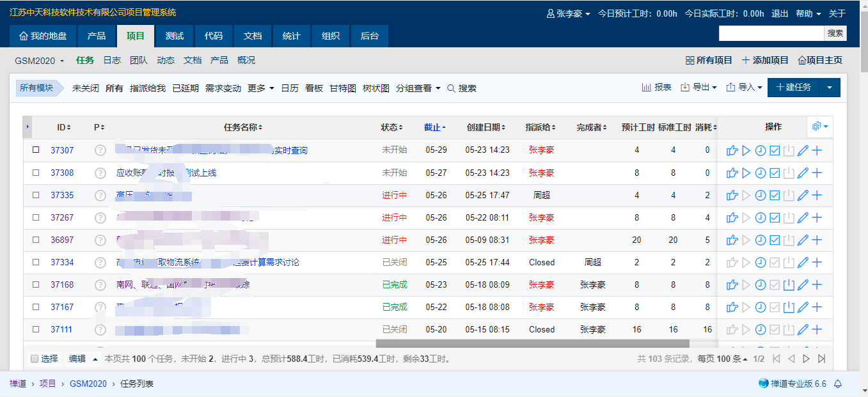This screenshot has width=868, height=397.
Task: Start task 37308 with the play icon
Action: coord(746,173)
